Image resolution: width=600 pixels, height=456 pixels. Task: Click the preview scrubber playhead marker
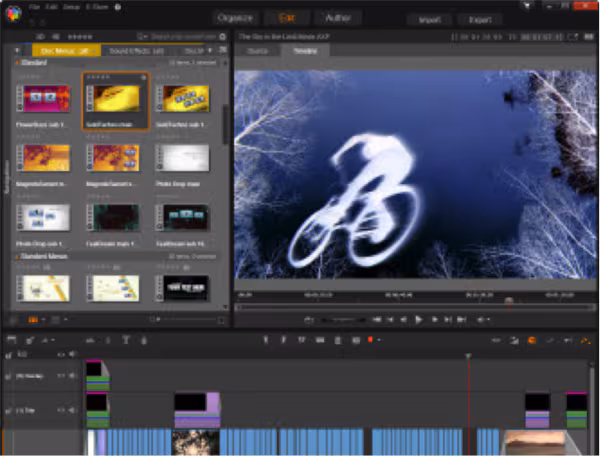coord(509,301)
